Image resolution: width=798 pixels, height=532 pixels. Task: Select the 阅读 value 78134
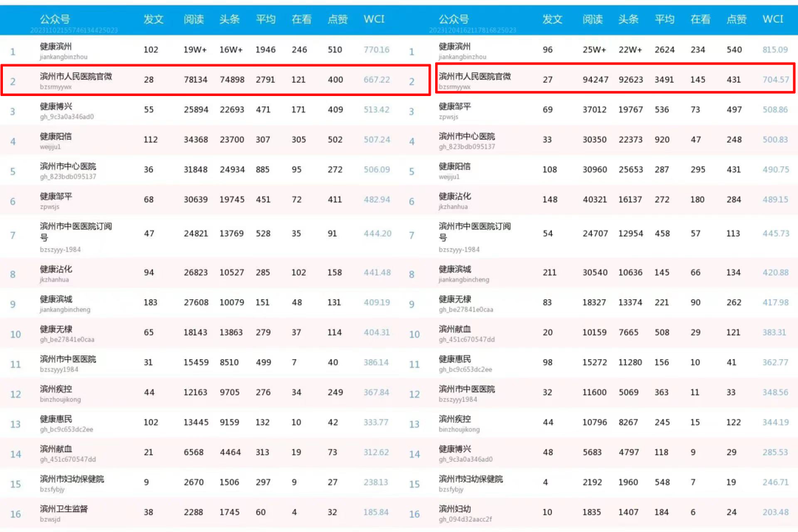[x=195, y=80]
